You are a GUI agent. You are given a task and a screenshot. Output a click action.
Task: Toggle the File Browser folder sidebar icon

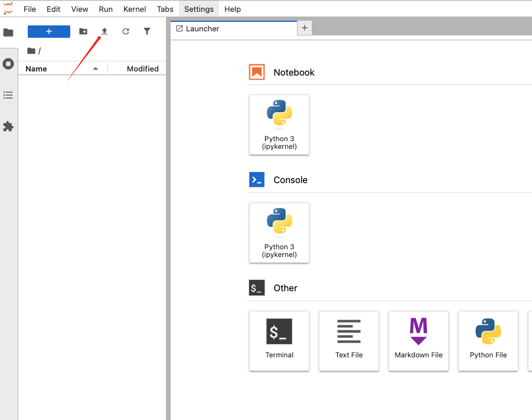pos(8,32)
